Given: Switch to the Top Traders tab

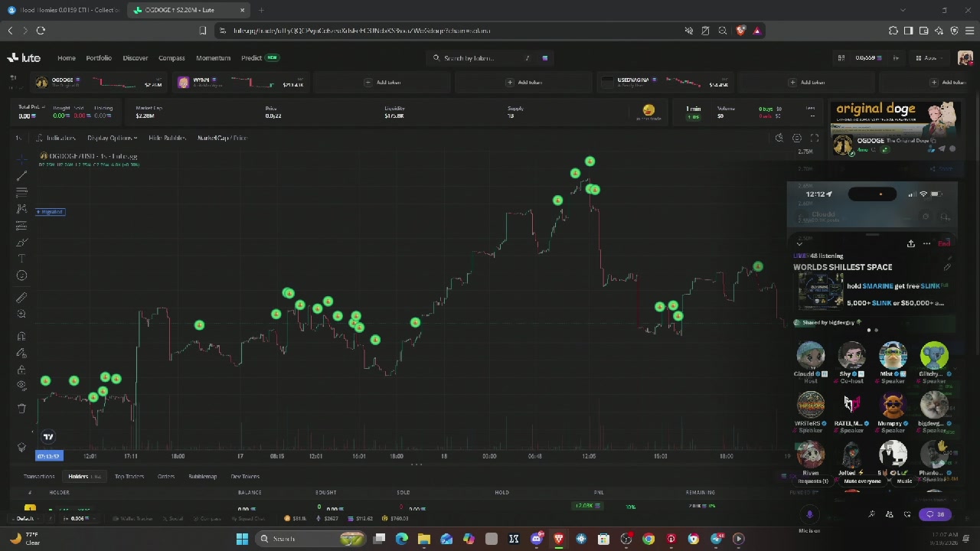Looking at the screenshot, I should point(129,477).
